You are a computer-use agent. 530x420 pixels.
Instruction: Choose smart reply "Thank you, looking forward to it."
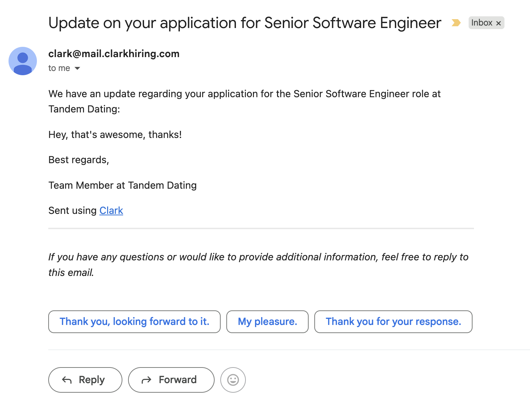[x=134, y=322]
